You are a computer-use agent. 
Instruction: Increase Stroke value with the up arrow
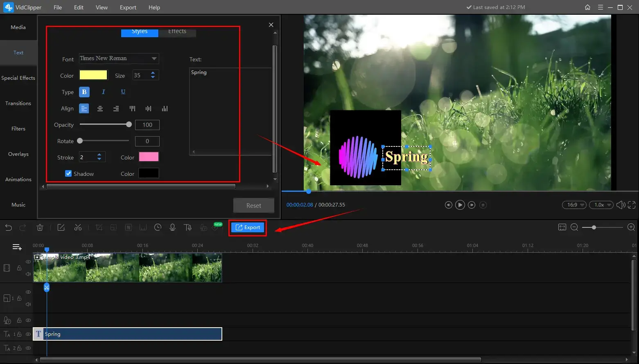99,155
